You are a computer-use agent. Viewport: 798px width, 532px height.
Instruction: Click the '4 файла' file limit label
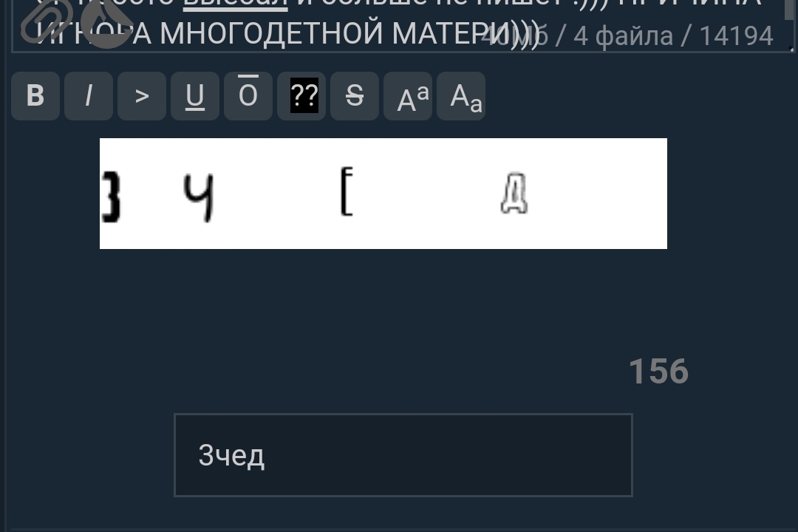click(x=624, y=36)
